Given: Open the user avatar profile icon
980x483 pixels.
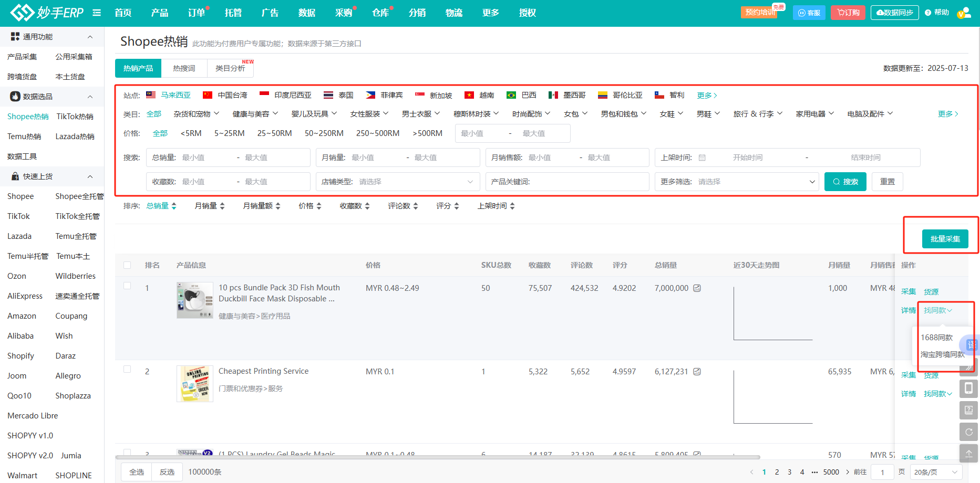Looking at the screenshot, I should [x=964, y=13].
